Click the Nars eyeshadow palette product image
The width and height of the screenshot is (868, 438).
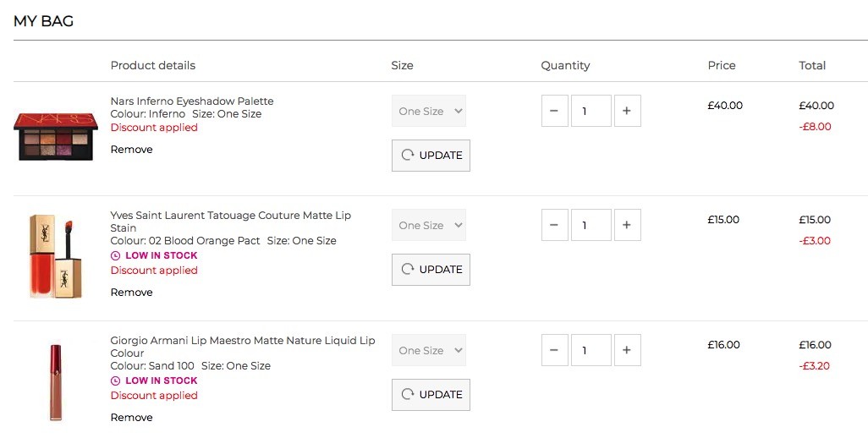point(55,137)
